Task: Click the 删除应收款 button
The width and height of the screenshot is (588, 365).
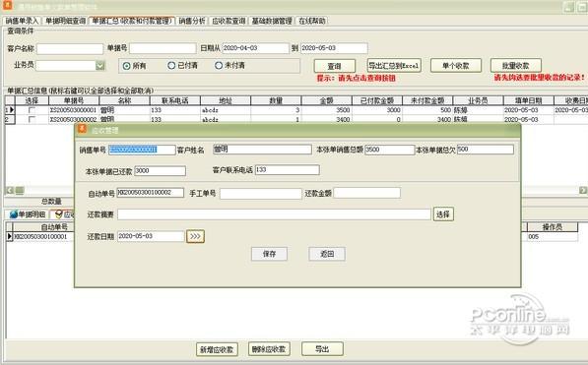Action: click(x=269, y=349)
